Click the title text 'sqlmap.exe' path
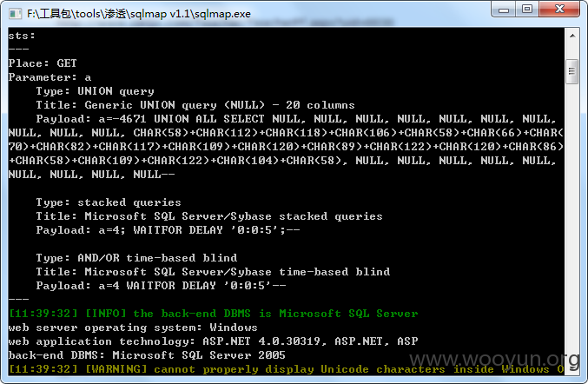 [139, 14]
